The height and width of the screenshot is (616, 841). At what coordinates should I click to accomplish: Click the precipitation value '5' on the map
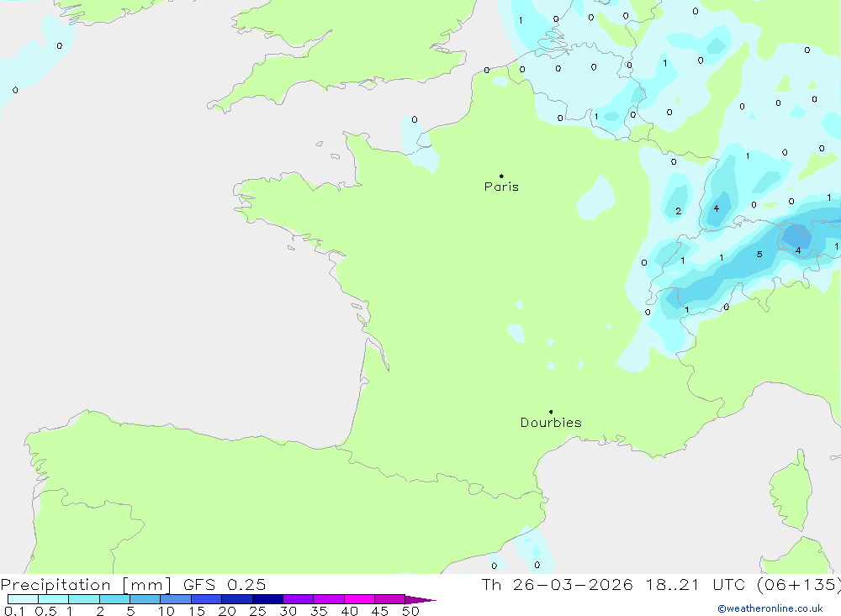coord(759,254)
